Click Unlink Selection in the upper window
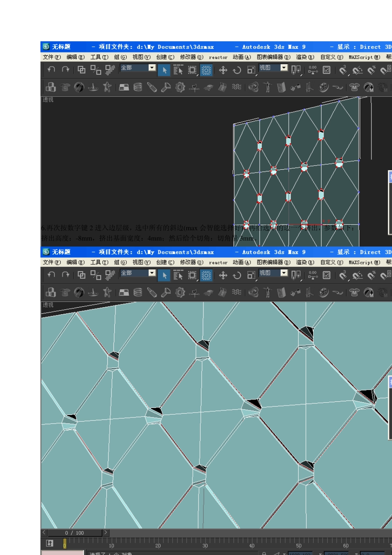This screenshot has height=555, width=392. (96, 70)
